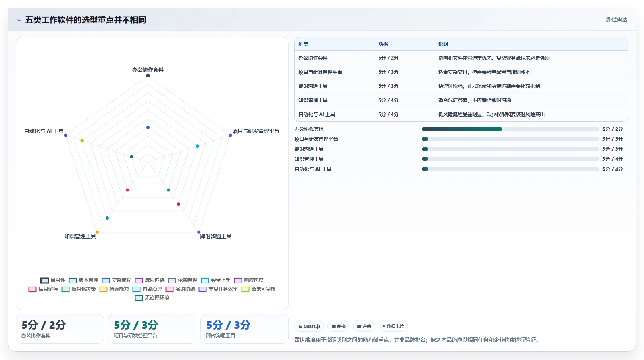
Task: Click the page title 五类工作软件的选型重点并不相同
Action: [85, 20]
